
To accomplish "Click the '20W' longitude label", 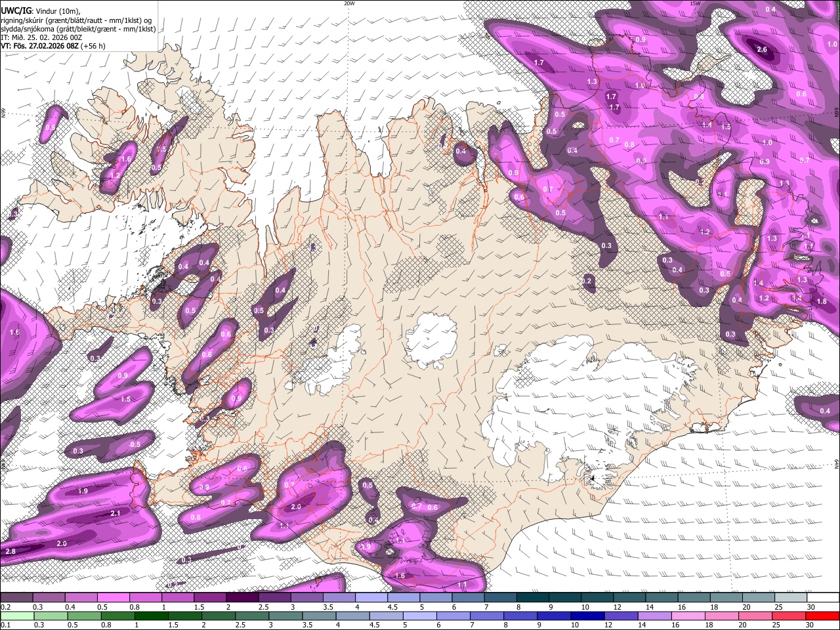I will pyautogui.click(x=349, y=3).
